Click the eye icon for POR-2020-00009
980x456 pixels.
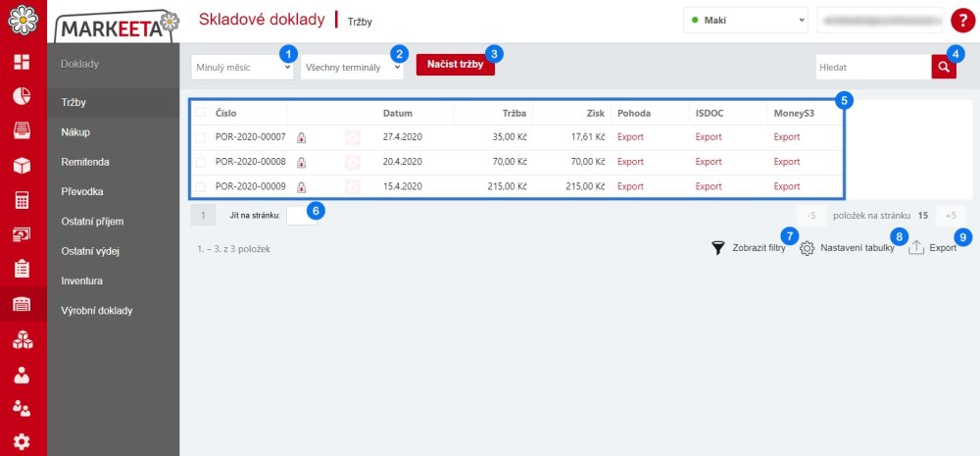[353, 187]
